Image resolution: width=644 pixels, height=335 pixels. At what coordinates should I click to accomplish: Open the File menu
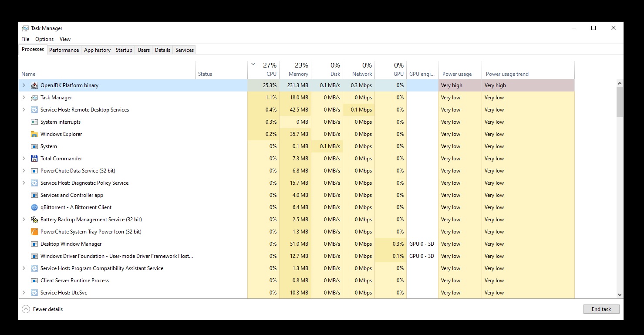point(25,39)
